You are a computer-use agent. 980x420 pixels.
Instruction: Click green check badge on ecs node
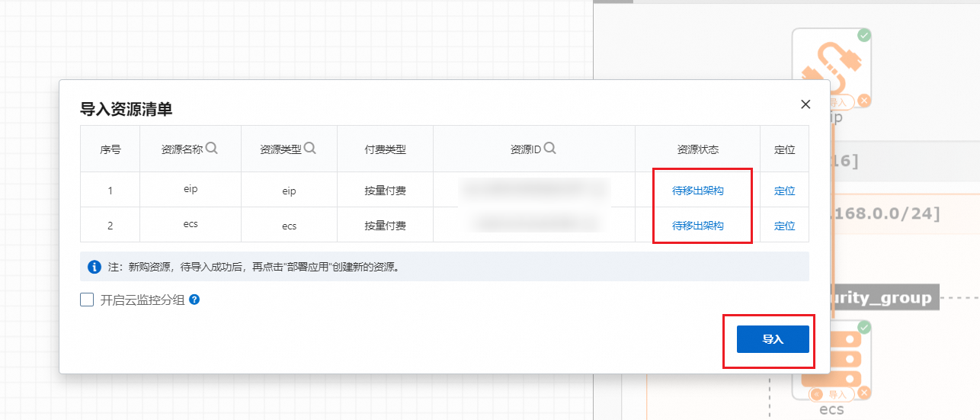click(x=864, y=327)
